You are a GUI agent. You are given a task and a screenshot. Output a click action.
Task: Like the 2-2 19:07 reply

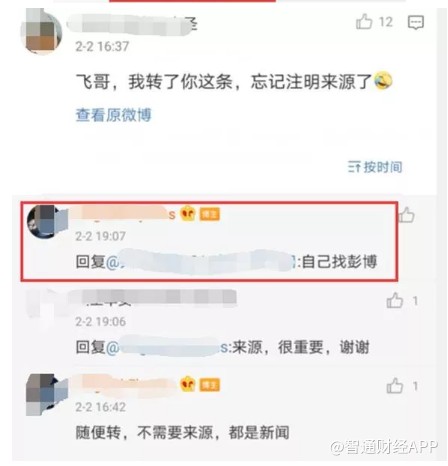pos(406,215)
